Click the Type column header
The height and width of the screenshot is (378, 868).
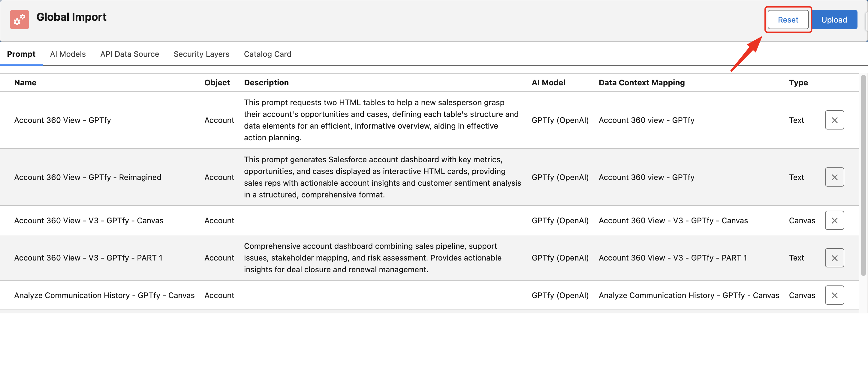(798, 83)
